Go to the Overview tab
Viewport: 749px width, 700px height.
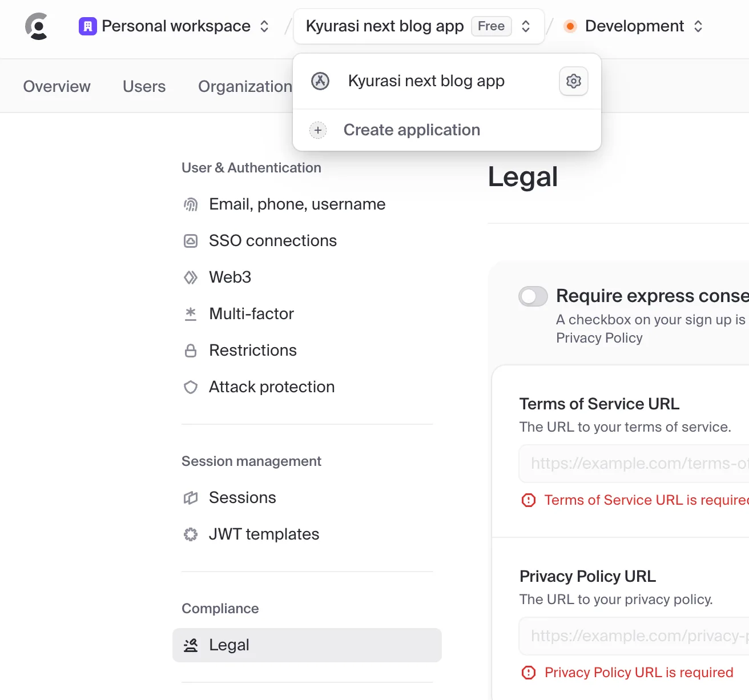(x=57, y=86)
